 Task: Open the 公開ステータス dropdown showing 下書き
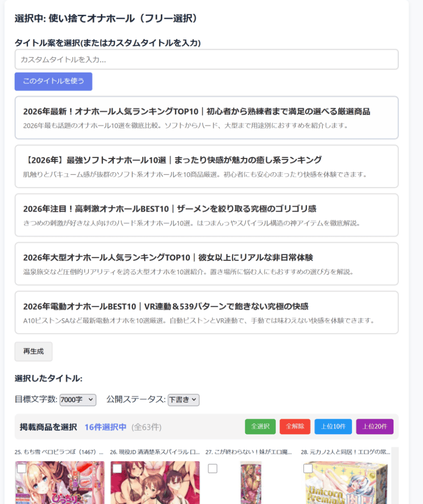tap(183, 400)
